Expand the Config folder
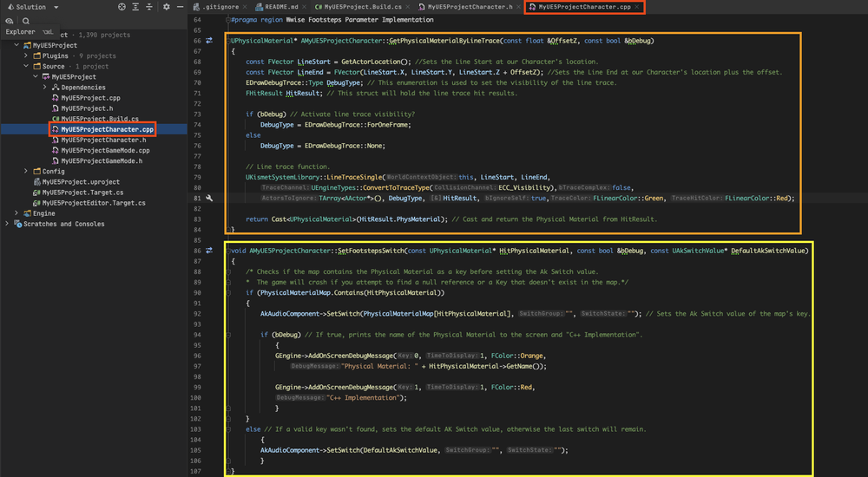868x477 pixels. (x=26, y=172)
